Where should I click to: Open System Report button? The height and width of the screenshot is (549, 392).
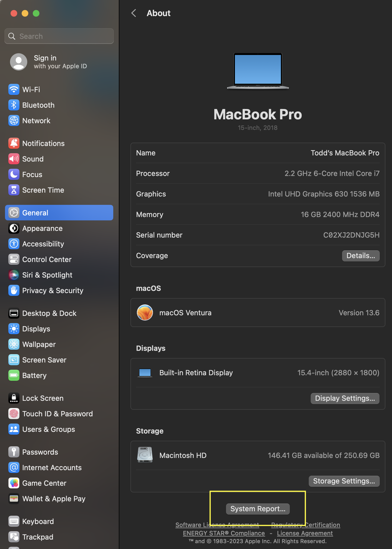click(x=258, y=509)
